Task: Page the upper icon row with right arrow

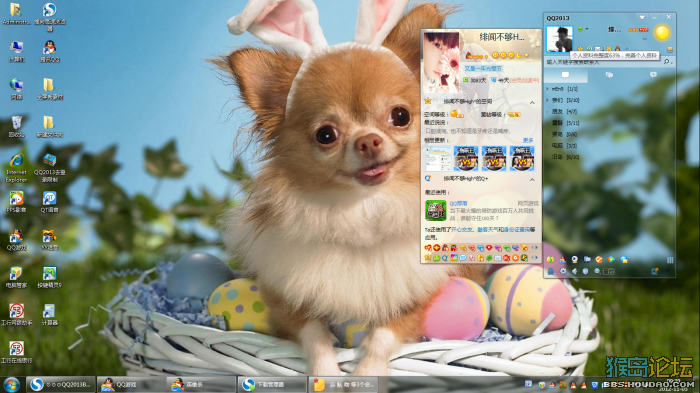Action: (536, 247)
